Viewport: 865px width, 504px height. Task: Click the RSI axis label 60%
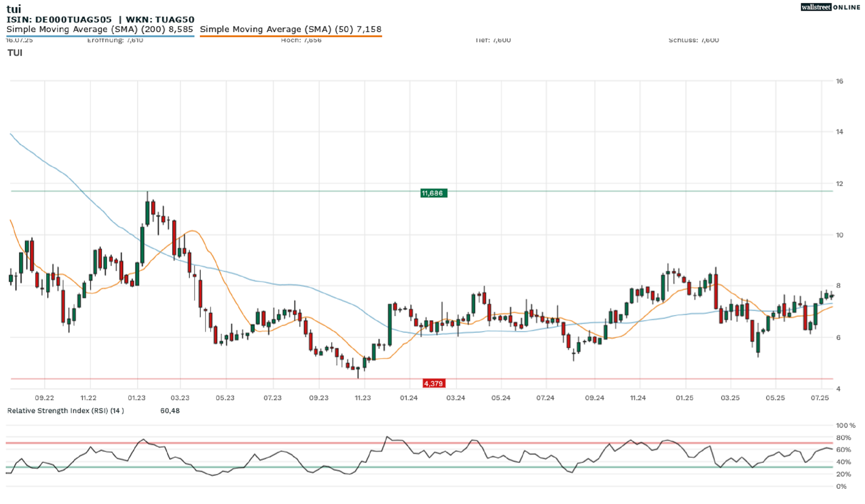click(844, 450)
